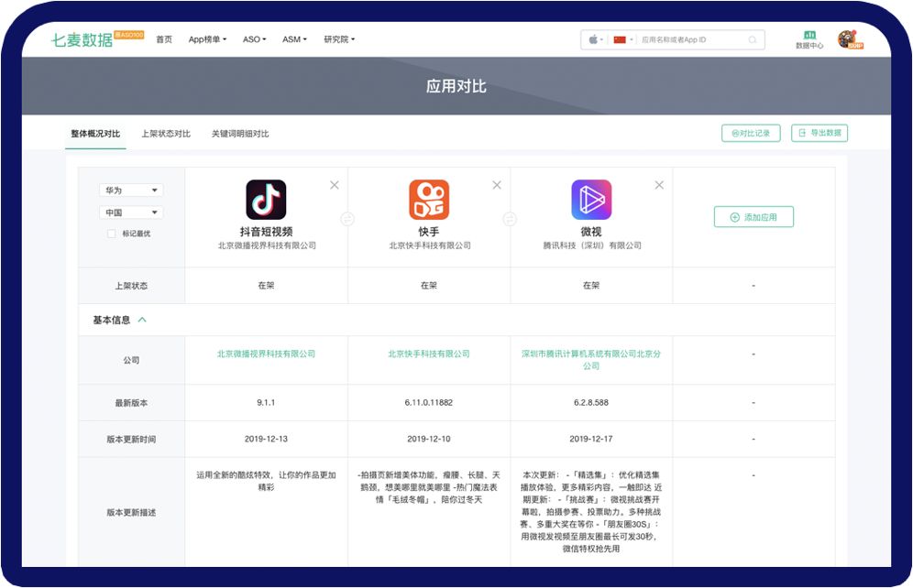This screenshot has height=588, width=913.
Task: Switch to 关键词明细对比 tab
Action: (x=240, y=134)
